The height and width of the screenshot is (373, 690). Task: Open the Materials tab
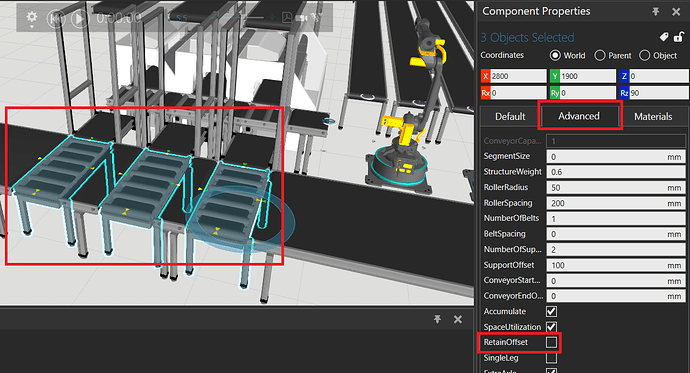coord(653,117)
